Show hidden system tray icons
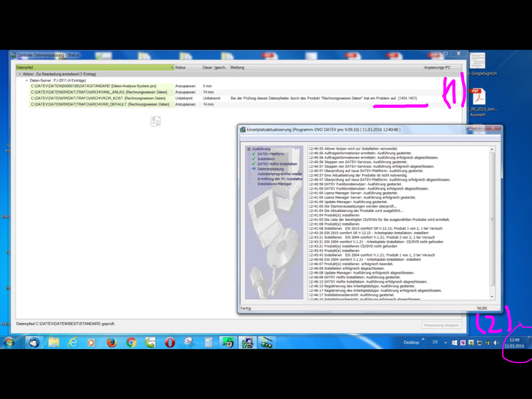Image resolution: width=532 pixels, height=399 pixels. (446, 343)
